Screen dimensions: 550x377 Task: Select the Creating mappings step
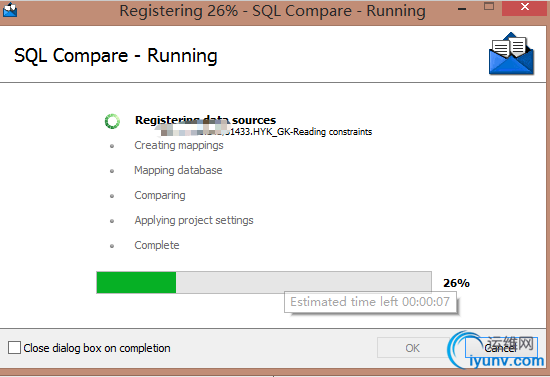click(x=179, y=145)
